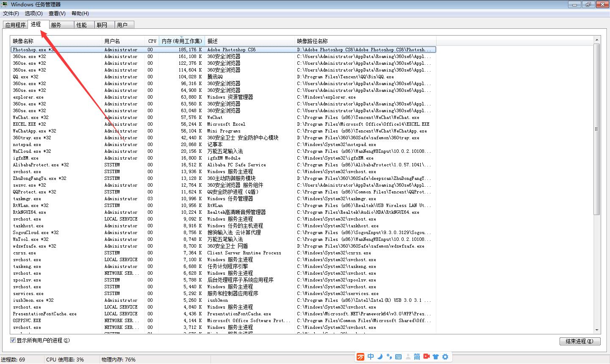Viewport: 610px width, 364px height.
Task: Open the 帮助(H) menu
Action: [80, 14]
